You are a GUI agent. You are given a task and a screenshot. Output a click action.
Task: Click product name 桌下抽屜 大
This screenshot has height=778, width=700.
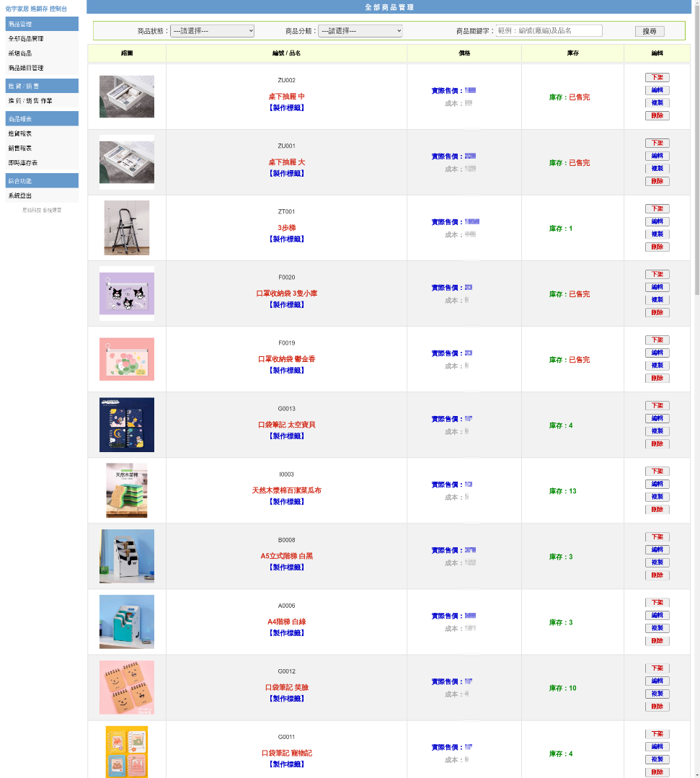tap(287, 162)
